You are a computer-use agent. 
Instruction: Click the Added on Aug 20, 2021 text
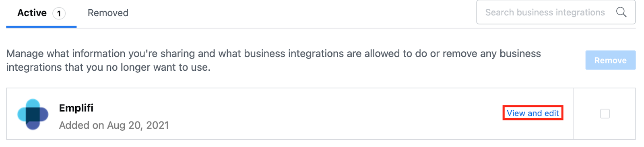114,125
